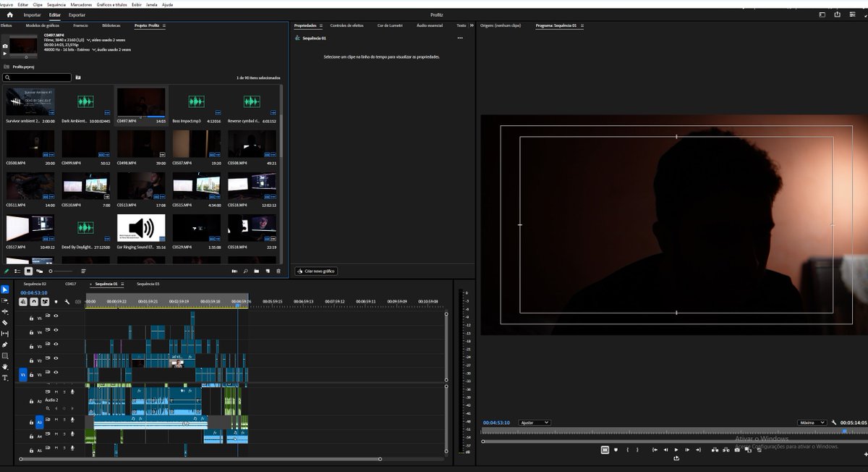Click the Home icon in workspace bar
This screenshot has height=472, width=868.
[x=10, y=14]
